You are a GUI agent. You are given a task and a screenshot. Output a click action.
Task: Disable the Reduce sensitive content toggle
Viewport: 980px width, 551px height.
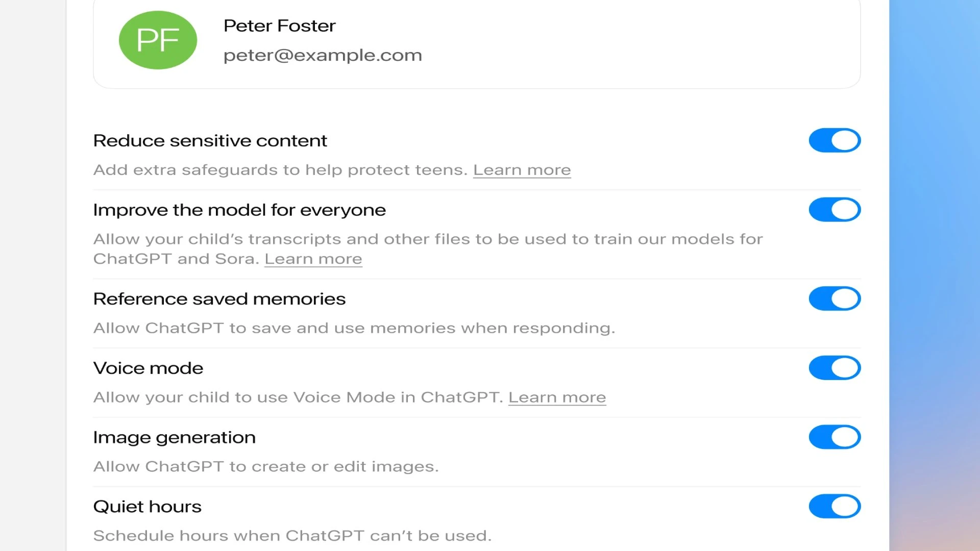[x=835, y=140]
